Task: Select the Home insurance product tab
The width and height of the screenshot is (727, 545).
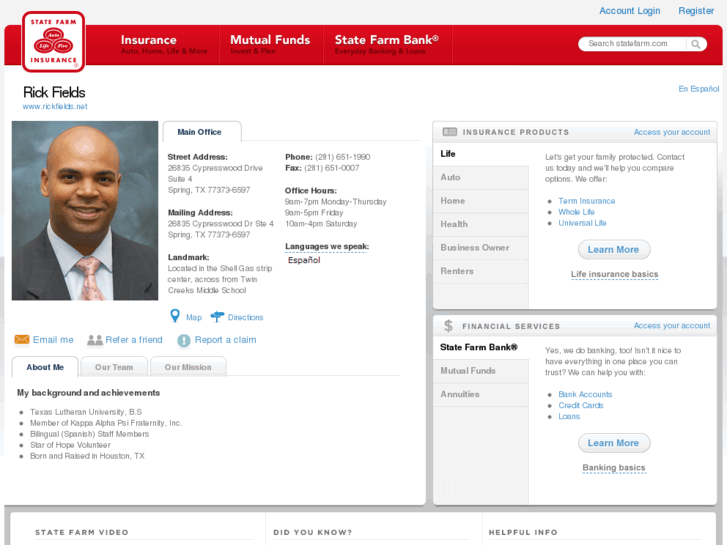Action: [x=481, y=201]
